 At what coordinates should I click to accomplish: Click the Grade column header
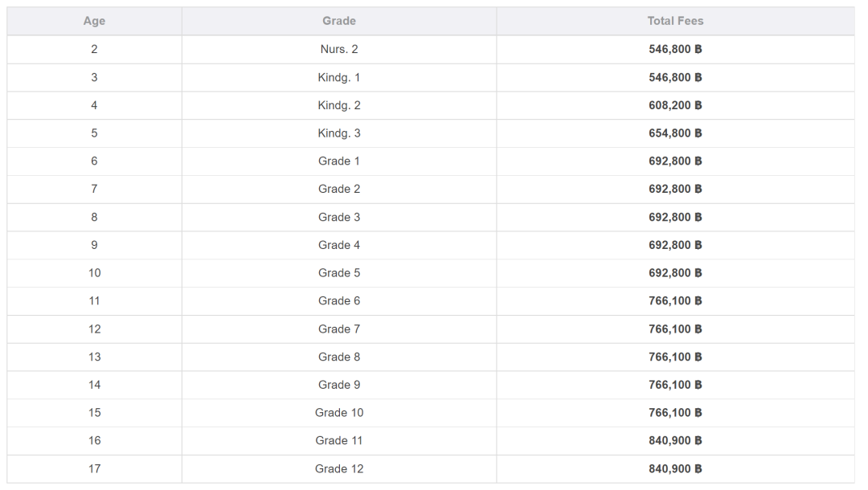338,21
